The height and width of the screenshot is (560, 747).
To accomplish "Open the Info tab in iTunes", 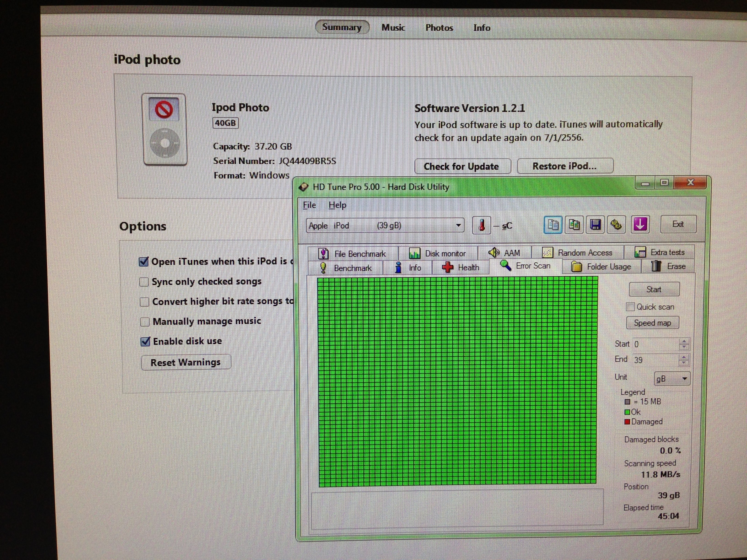I will coord(482,28).
